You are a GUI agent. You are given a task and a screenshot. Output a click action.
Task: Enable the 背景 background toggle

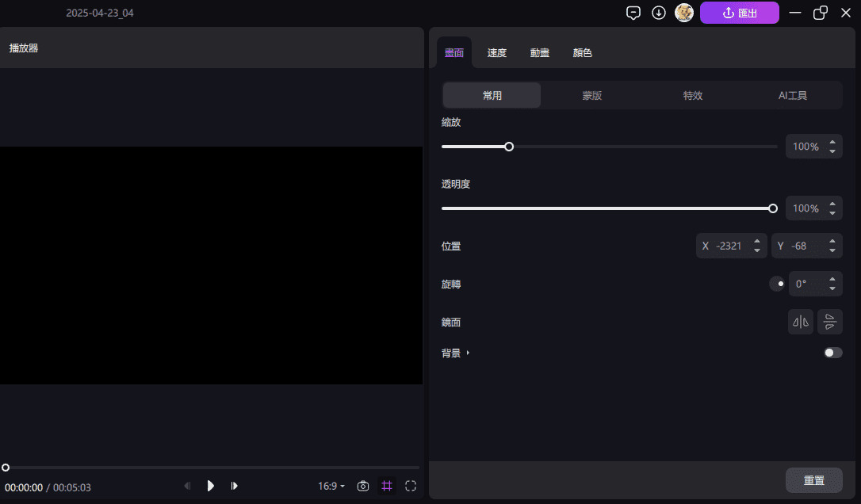(x=832, y=353)
